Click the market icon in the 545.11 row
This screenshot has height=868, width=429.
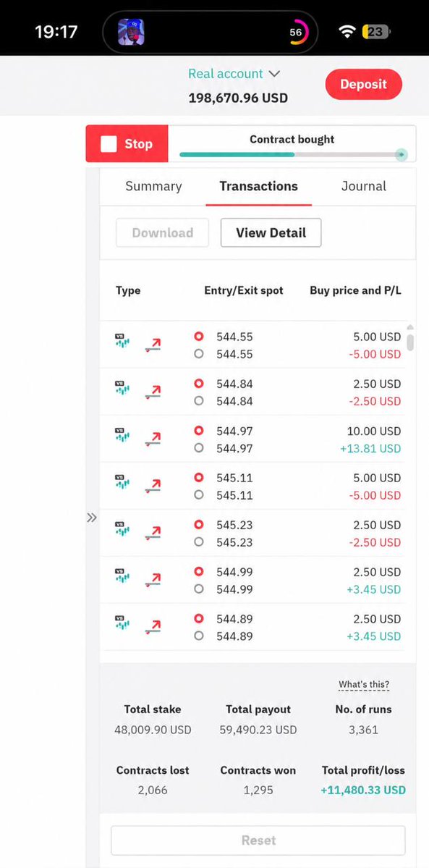[x=122, y=481]
